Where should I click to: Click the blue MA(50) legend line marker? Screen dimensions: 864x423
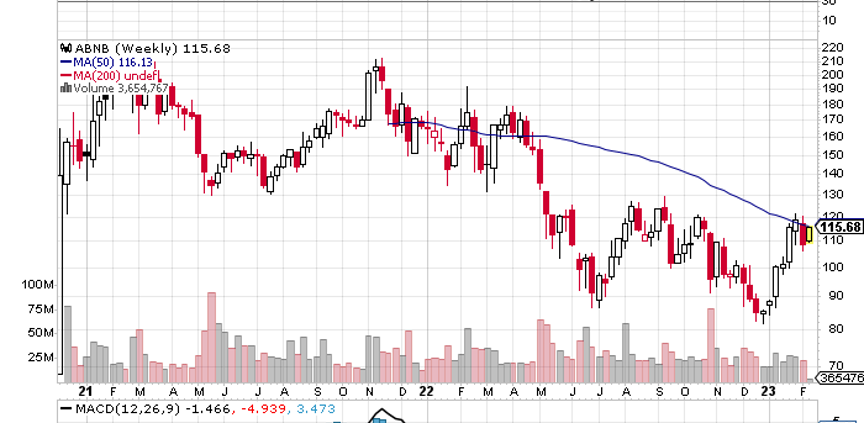tap(64, 61)
